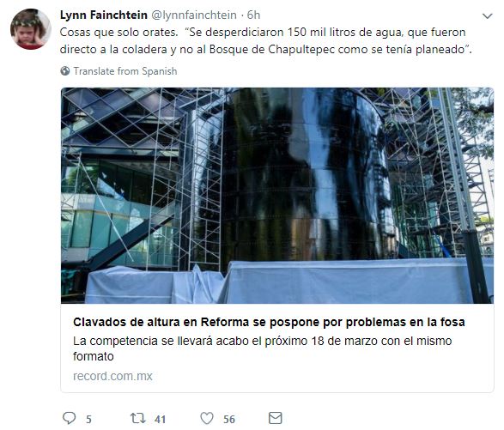Screen dimensions: 504x430
Task: Click the reply speech bubble icon
Action: point(69,418)
